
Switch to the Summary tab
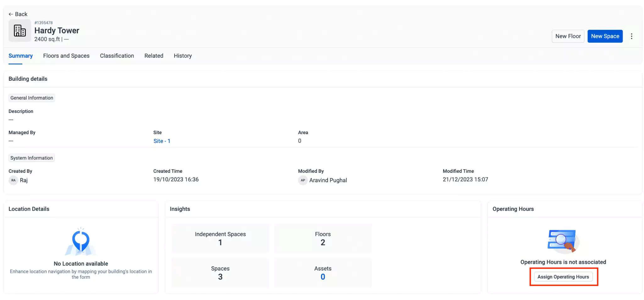[20, 56]
